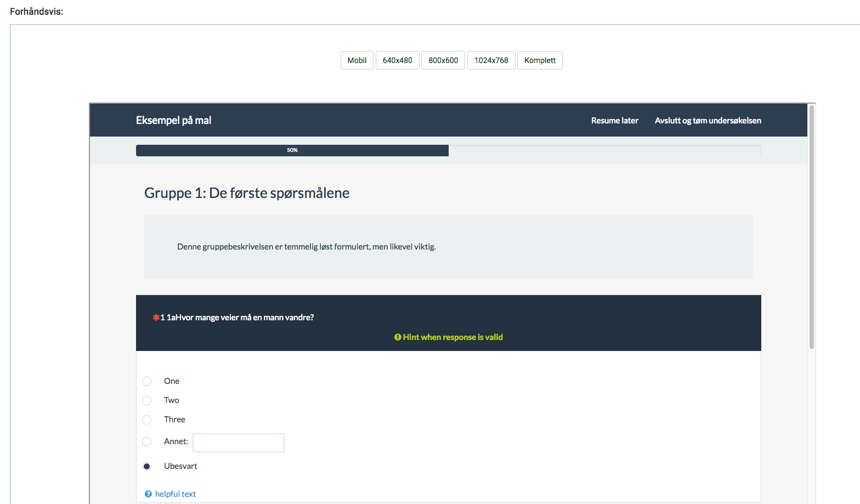The width and height of the screenshot is (860, 504).
Task: Click the red required asterisk on question 1
Action: [156, 318]
